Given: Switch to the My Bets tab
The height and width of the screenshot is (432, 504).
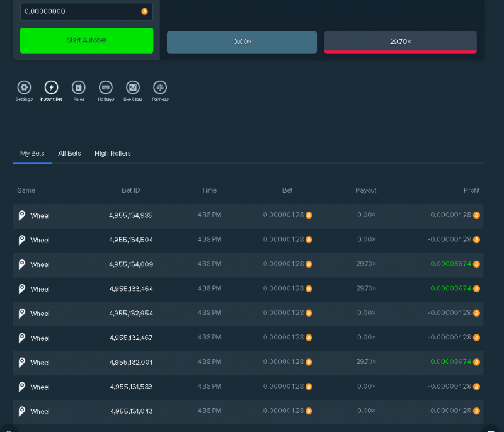Looking at the screenshot, I should pyautogui.click(x=32, y=154).
